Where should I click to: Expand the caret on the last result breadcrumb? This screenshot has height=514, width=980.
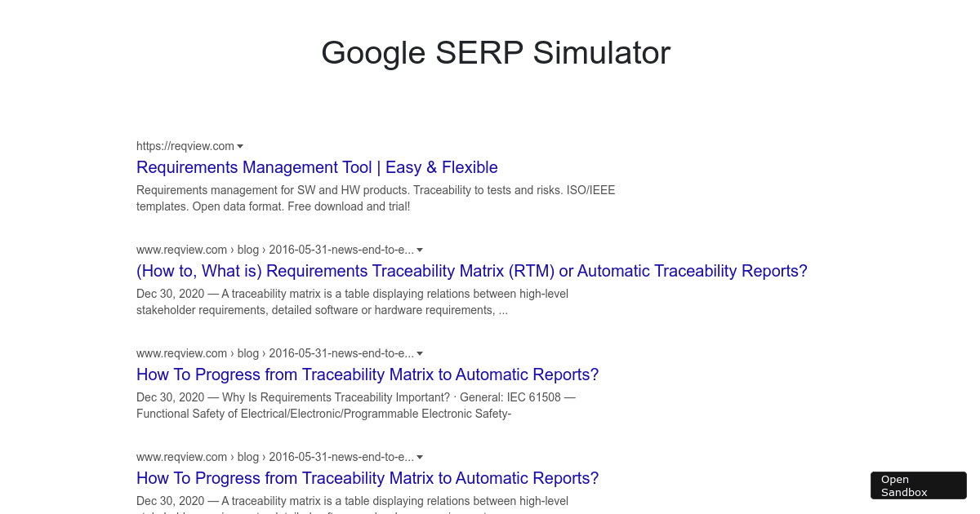click(x=420, y=457)
